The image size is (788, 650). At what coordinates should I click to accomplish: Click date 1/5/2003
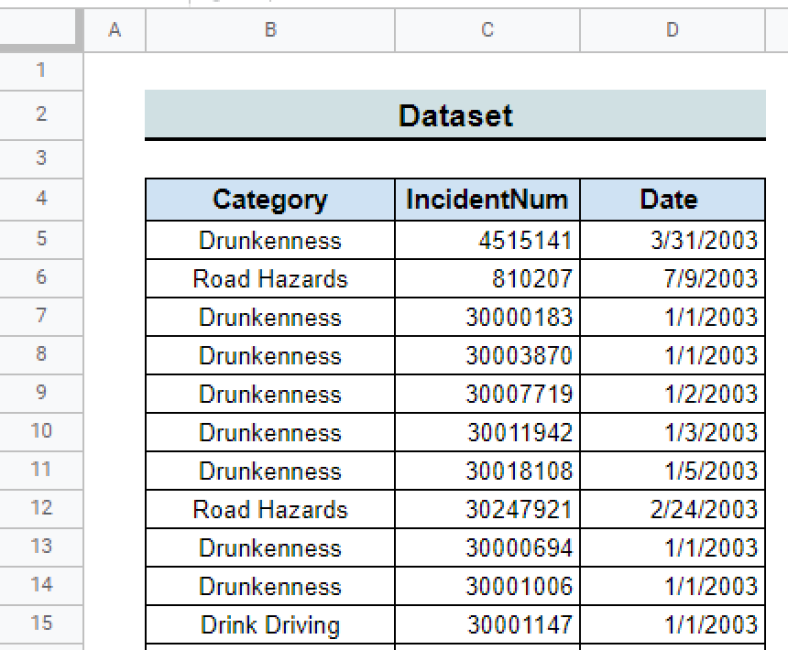[672, 471]
